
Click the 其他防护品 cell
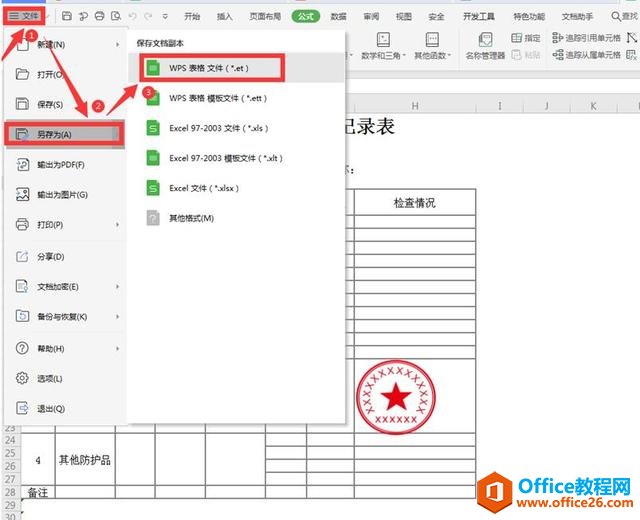[85, 460]
